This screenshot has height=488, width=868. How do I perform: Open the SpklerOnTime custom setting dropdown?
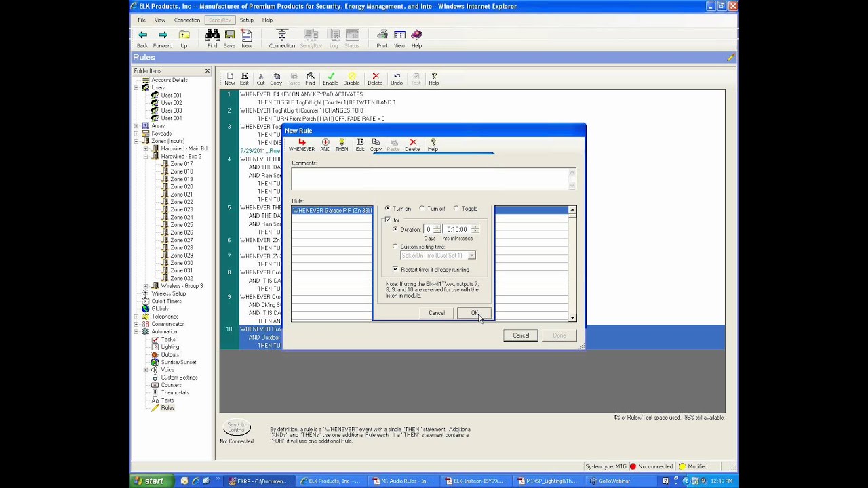tap(471, 256)
